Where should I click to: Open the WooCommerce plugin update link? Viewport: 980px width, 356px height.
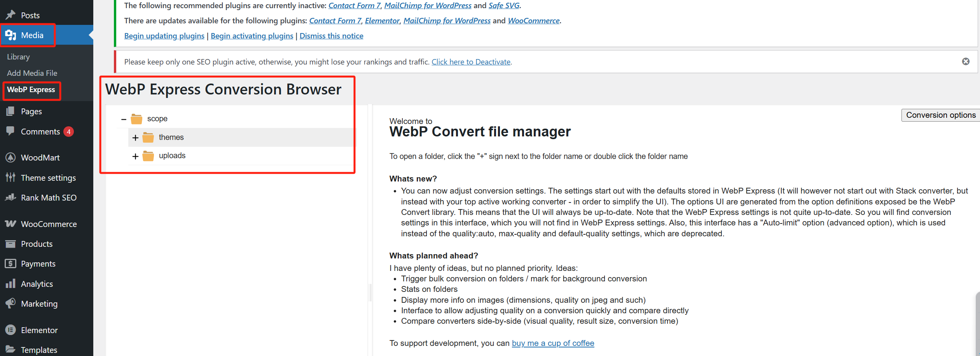pos(534,21)
